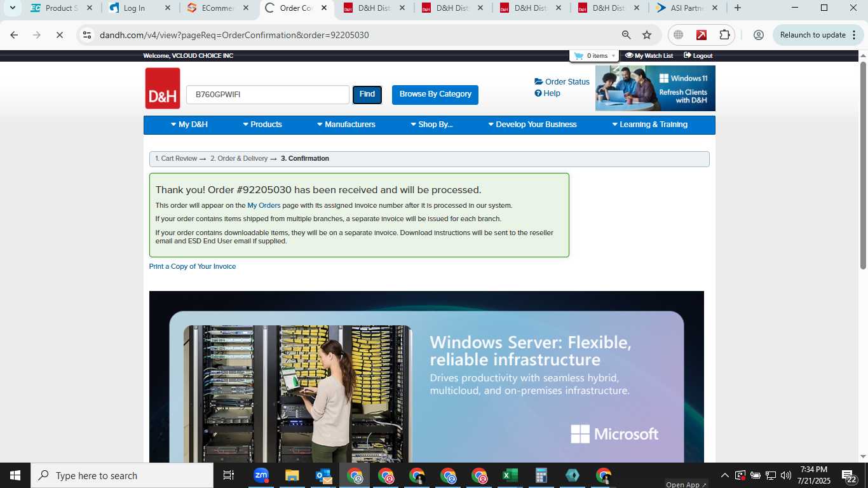
Task: Open Calculator from the taskbar
Action: click(x=541, y=475)
